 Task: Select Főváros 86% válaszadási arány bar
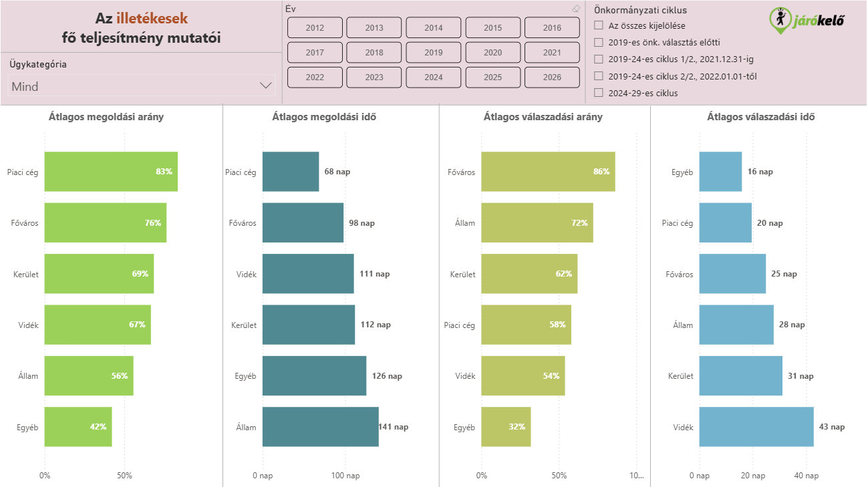(x=548, y=172)
